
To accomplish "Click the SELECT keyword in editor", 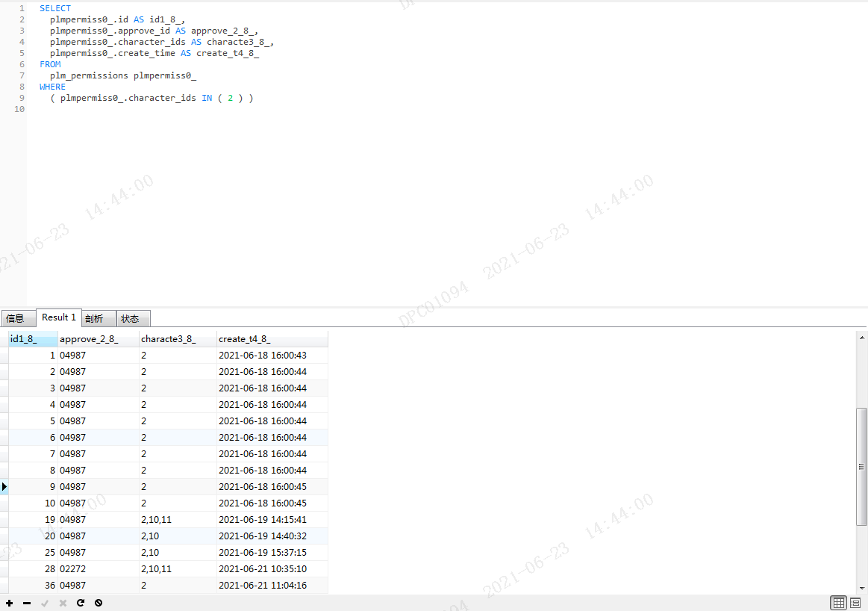I will pos(54,8).
